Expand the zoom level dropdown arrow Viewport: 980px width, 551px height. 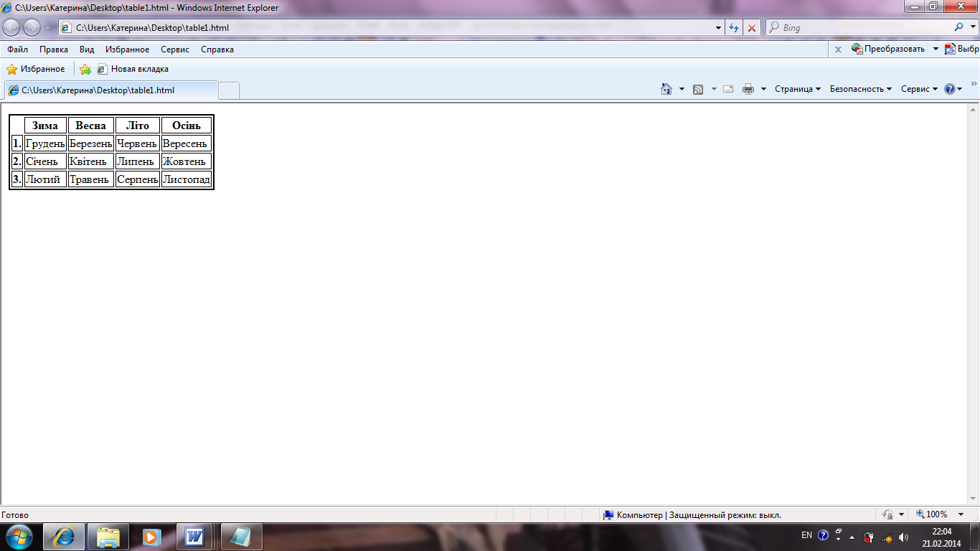click(x=961, y=514)
